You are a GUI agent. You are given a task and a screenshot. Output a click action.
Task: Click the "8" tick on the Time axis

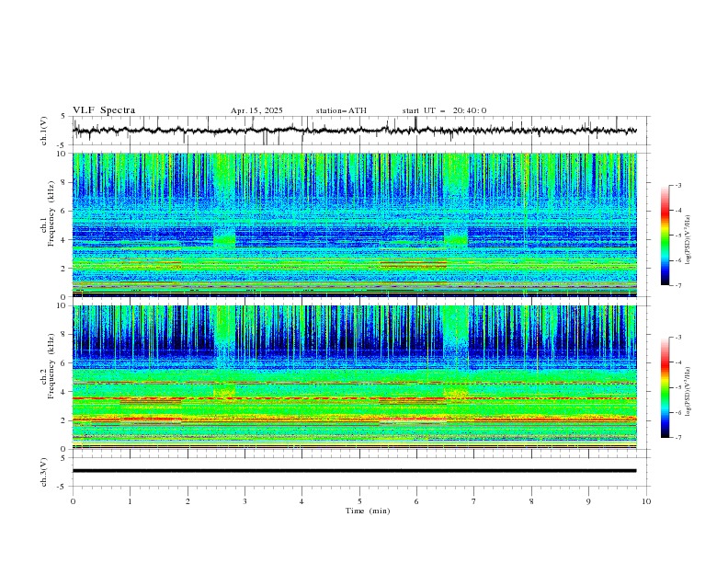coord(531,501)
